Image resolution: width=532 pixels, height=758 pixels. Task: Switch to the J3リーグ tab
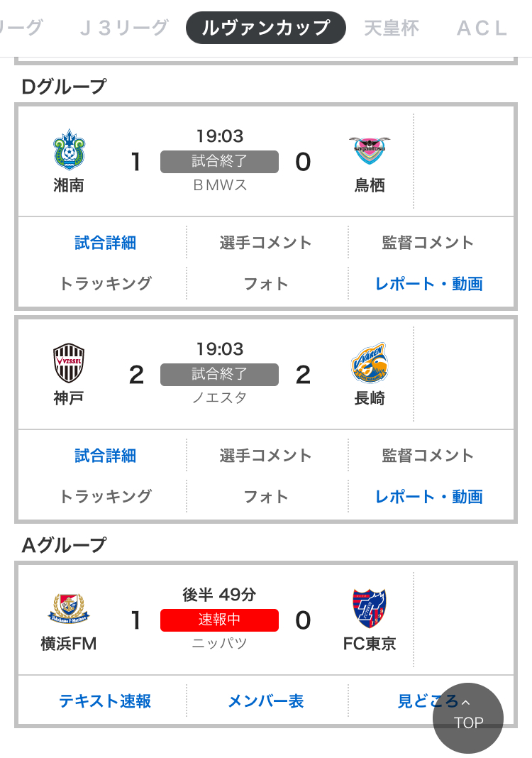pyautogui.click(x=124, y=28)
